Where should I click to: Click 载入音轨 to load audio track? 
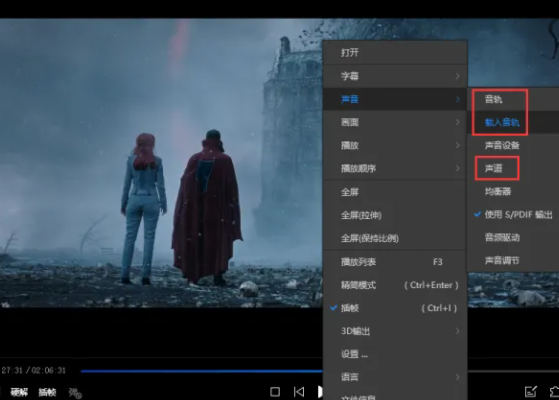(x=513, y=122)
